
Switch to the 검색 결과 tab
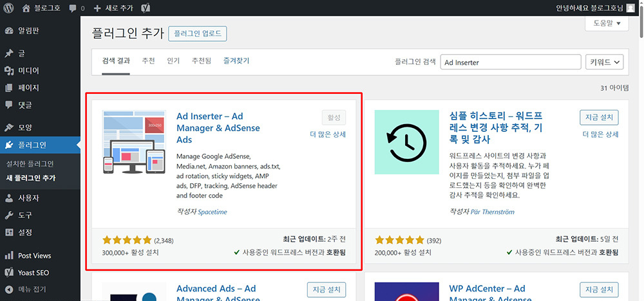click(x=116, y=60)
